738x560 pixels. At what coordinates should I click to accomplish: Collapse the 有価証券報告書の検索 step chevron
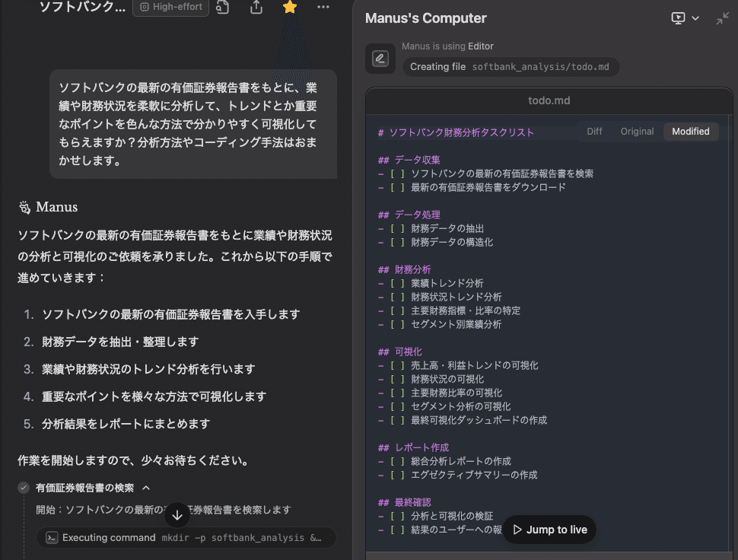point(146,488)
